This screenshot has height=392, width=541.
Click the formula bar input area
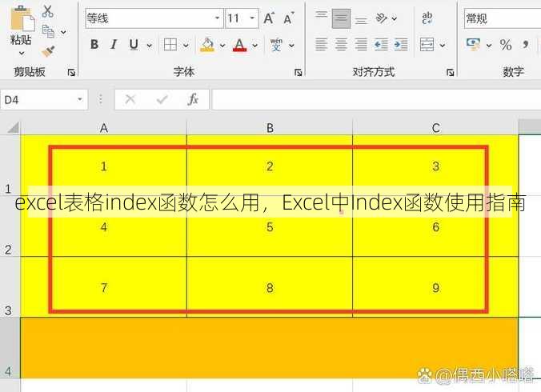pyautogui.click(x=376, y=100)
